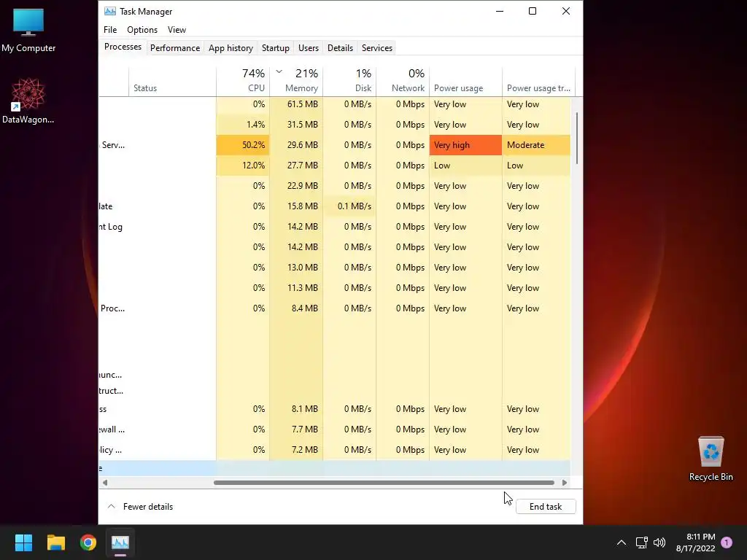The width and height of the screenshot is (747, 560).
Task: Open the volume speaker tray icon
Action: pos(659,542)
